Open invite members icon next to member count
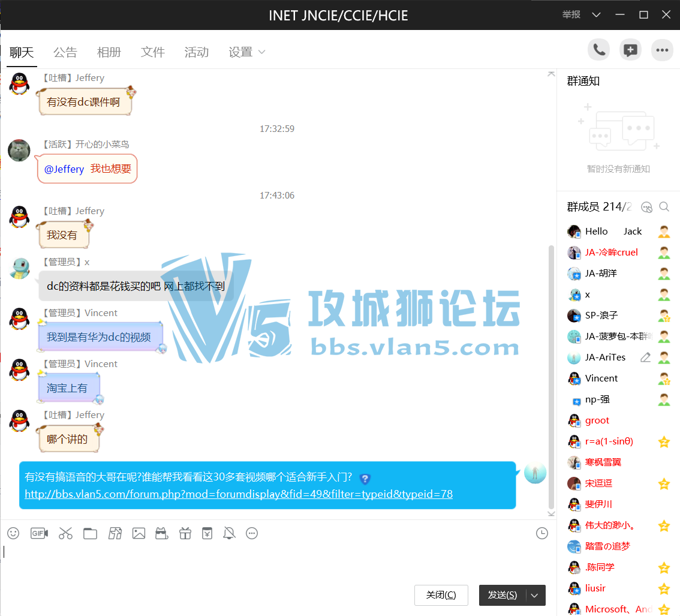The image size is (680, 616). tap(646, 207)
